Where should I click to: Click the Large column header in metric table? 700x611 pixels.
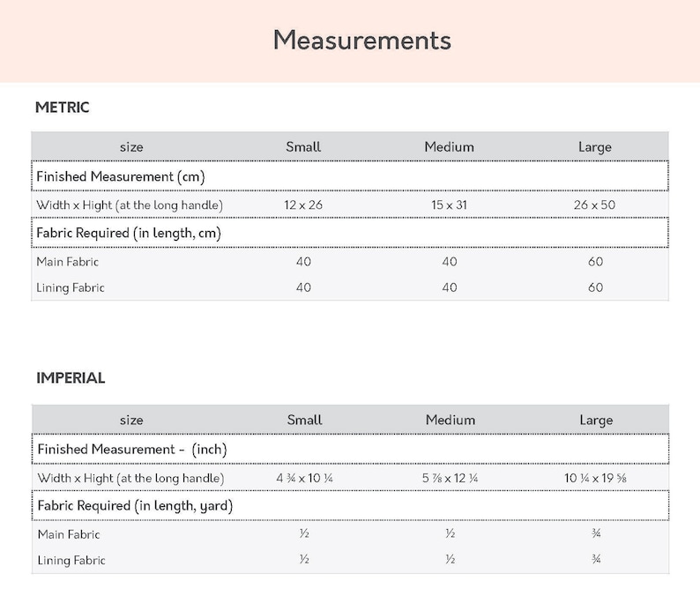pos(594,147)
